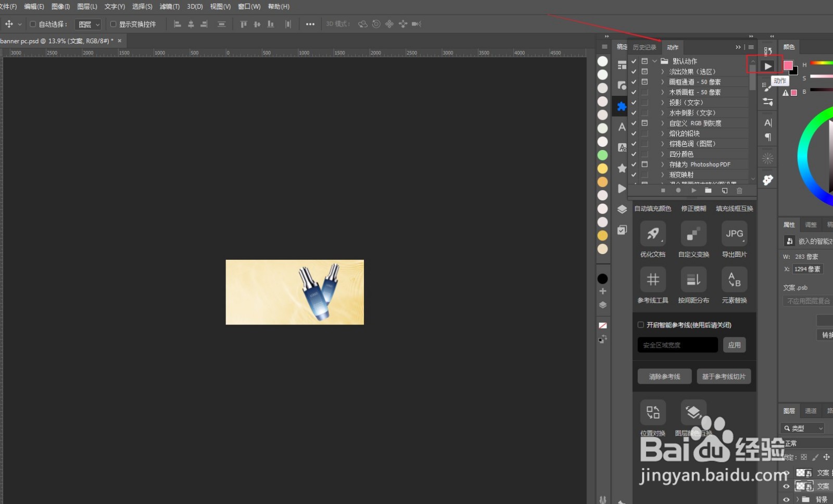
Task: Click the 自定义变换 icon
Action: pyautogui.click(x=693, y=233)
